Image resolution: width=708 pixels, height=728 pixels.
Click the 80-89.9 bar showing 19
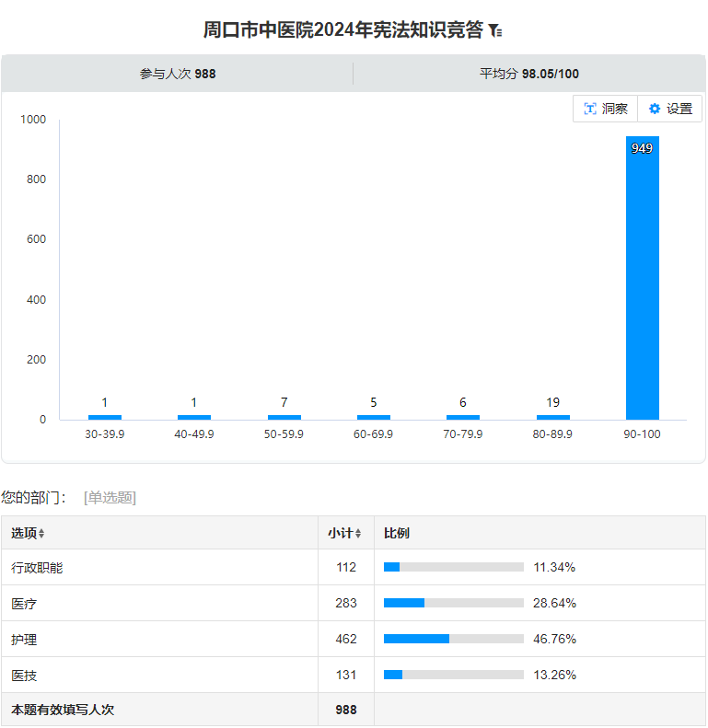point(552,417)
